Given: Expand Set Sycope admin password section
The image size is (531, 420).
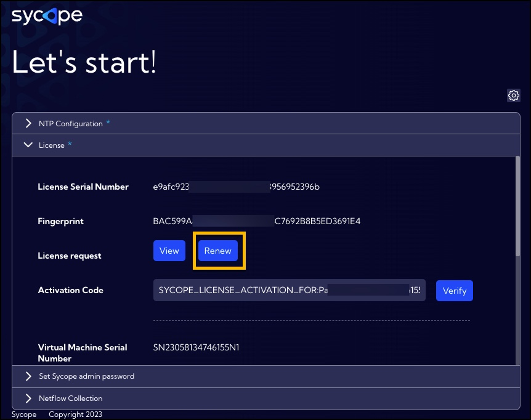Looking at the screenshot, I should [266, 376].
